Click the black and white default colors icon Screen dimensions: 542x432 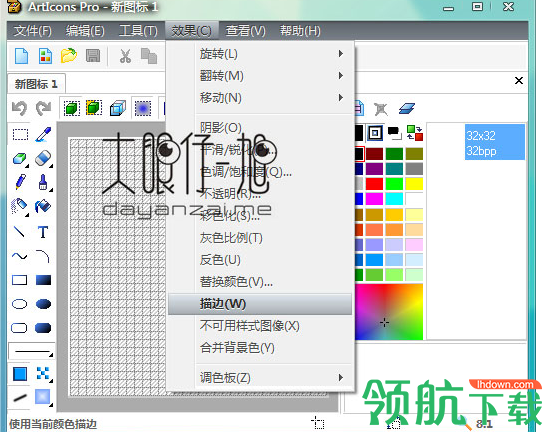click(x=394, y=133)
